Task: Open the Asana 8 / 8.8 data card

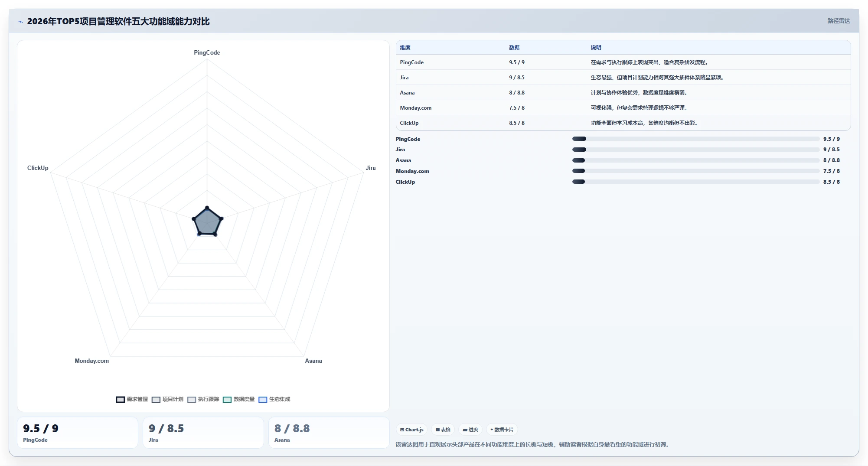Action: coord(329,433)
